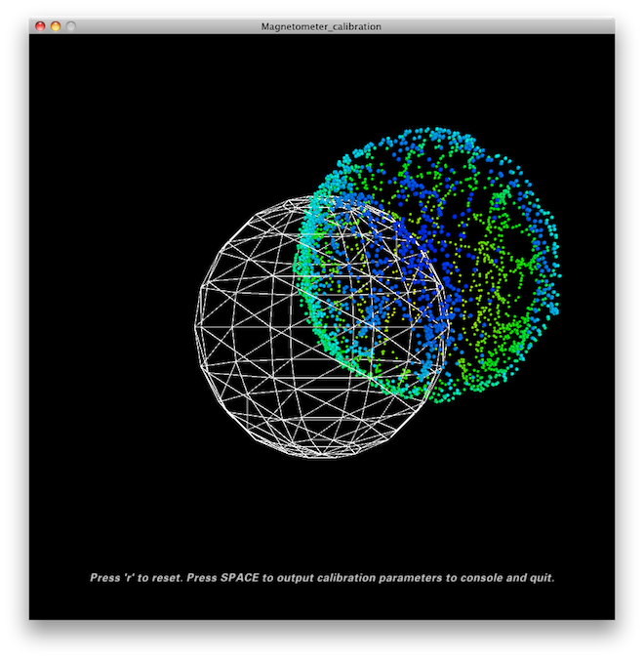Click the Magnetometer_calibration window title text
644x660 pixels.
click(321, 26)
